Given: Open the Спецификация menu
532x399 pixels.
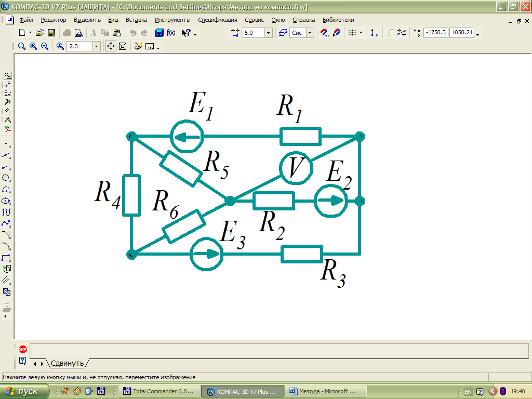Looking at the screenshot, I should (218, 20).
